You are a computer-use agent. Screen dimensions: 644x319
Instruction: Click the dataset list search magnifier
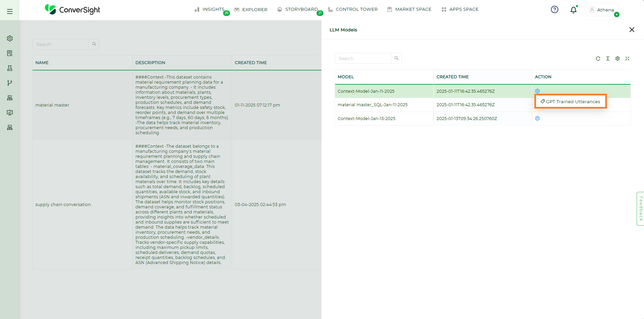94,44
